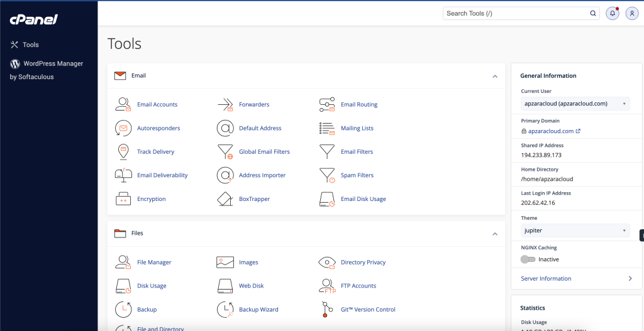Open the Forwarders icon
The image size is (644, 331).
click(225, 104)
